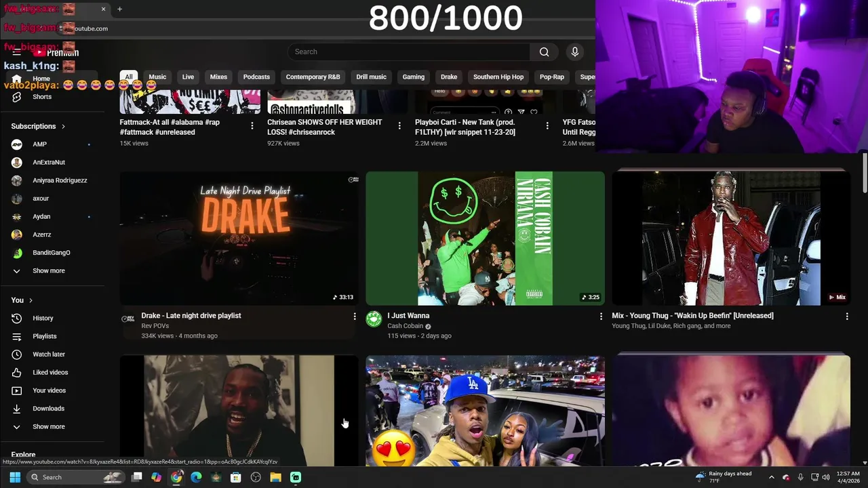Open the Shorts sidebar icon

coord(17,97)
